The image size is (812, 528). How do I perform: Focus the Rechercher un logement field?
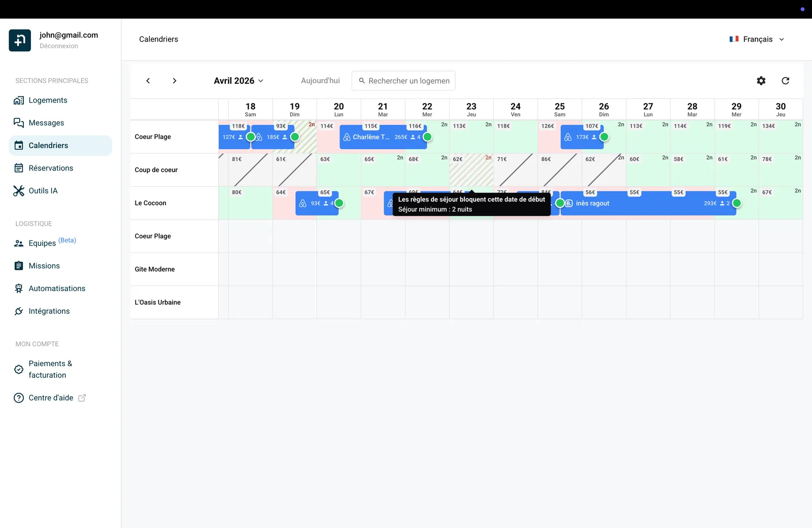coord(403,81)
